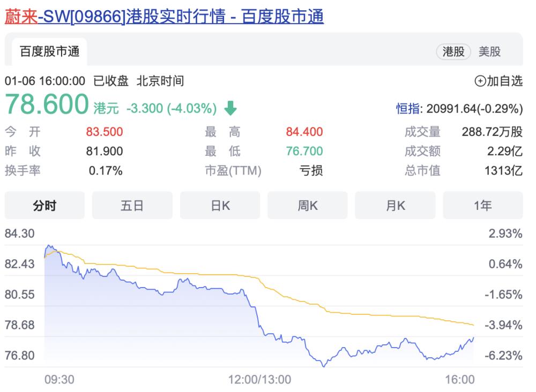Click the yellow average line's end point

pyautogui.click(x=473, y=325)
